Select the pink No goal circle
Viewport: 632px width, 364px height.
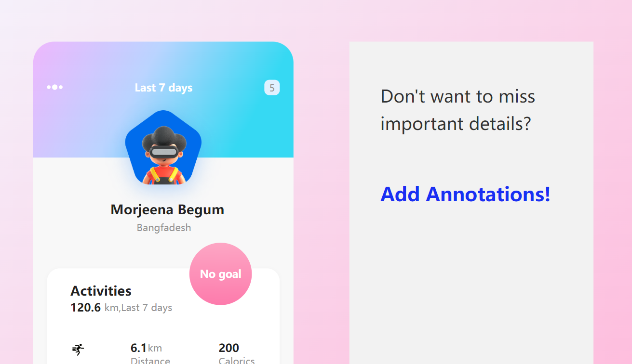[221, 274]
